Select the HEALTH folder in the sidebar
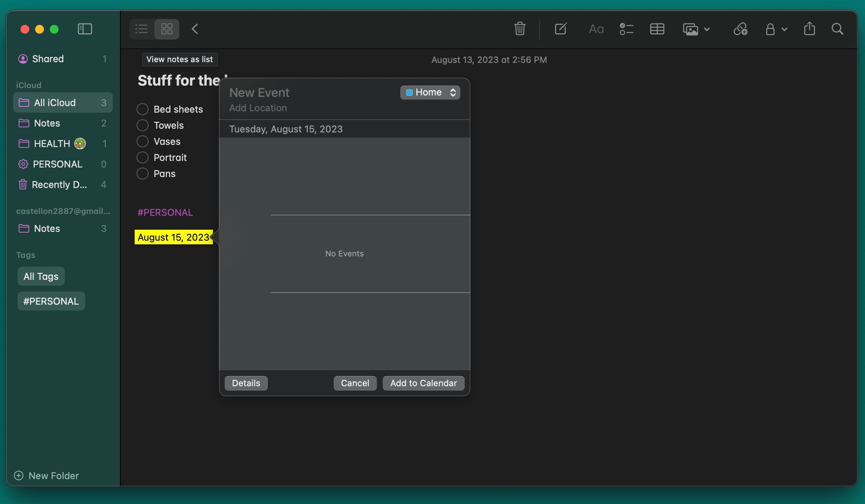 pyautogui.click(x=51, y=143)
